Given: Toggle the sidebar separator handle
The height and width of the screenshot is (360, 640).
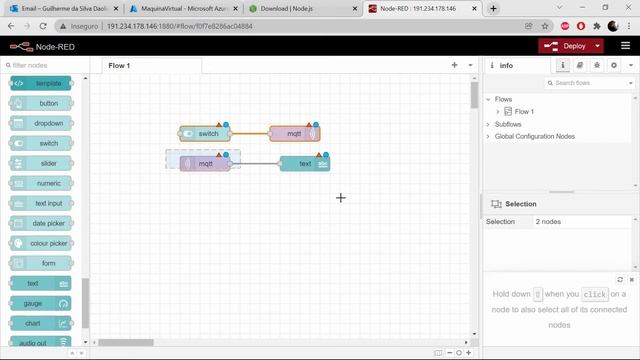Looking at the screenshot, I should 481,206.
